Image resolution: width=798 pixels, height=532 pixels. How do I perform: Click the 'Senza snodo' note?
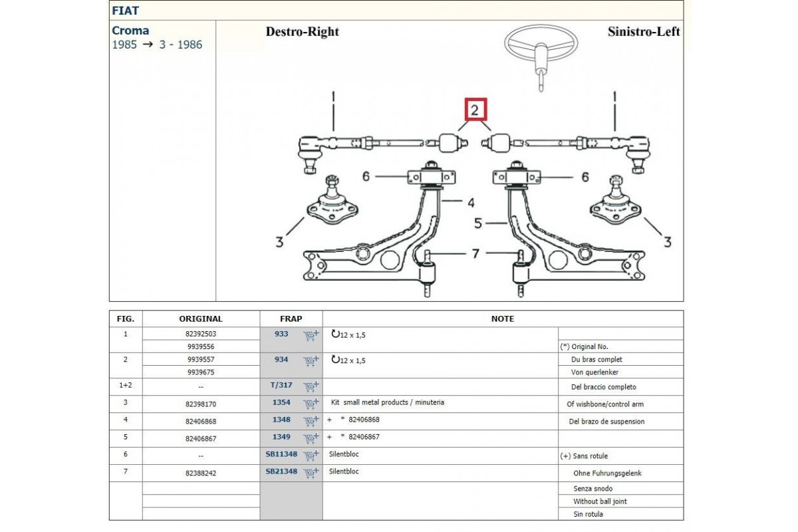tap(593, 489)
